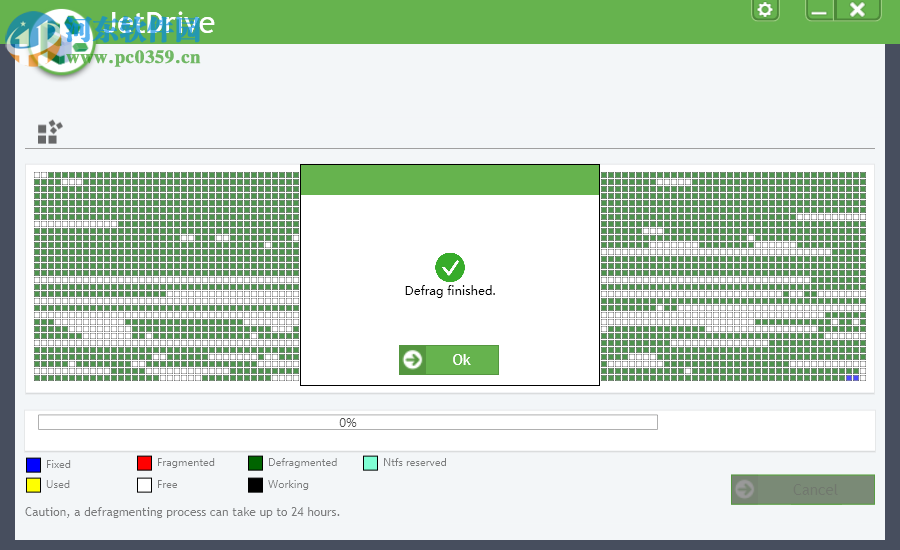Click the red Fragmented legend swatch
This screenshot has width=900, height=550.
[145, 463]
